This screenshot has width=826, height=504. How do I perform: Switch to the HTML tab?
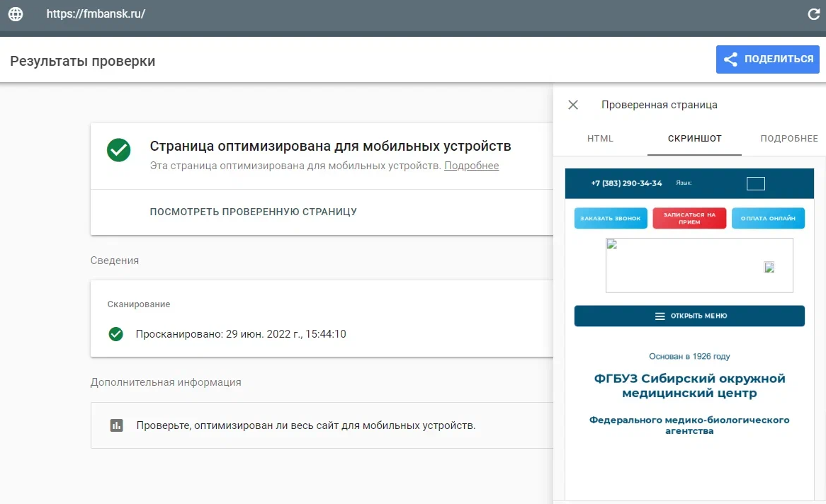(600, 139)
